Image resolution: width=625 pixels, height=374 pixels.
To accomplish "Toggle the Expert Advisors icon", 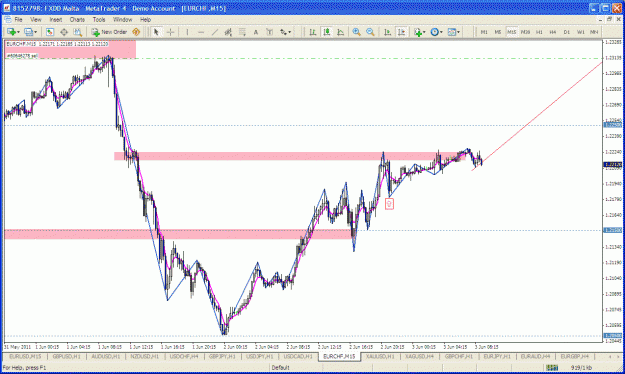I will point(136,32).
